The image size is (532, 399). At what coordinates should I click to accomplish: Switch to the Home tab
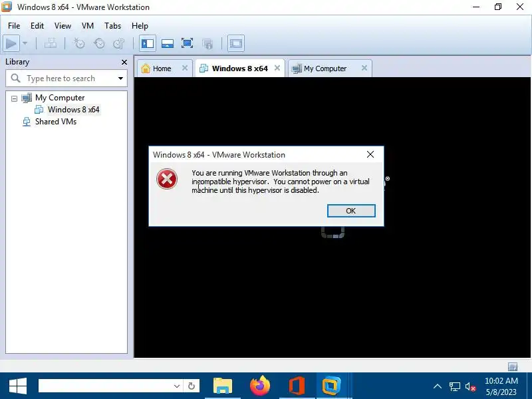(162, 68)
